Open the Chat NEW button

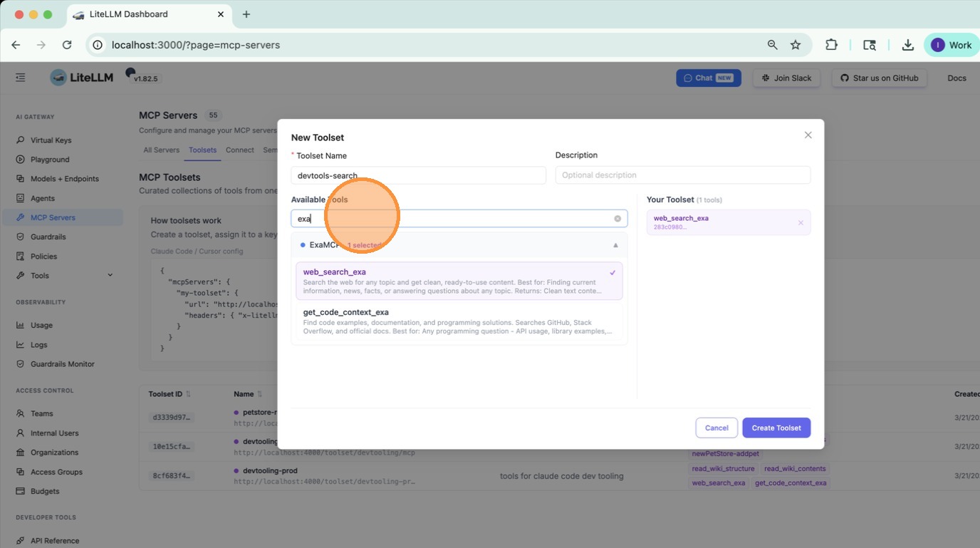pos(709,78)
